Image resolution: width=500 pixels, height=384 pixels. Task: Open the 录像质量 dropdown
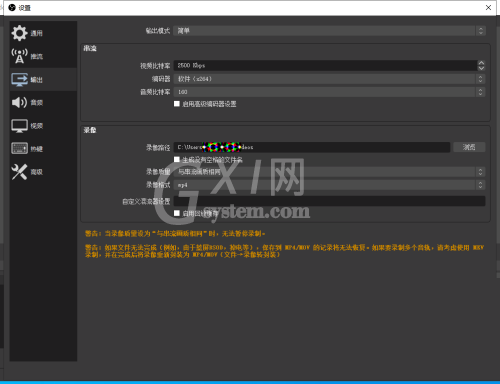(x=329, y=172)
